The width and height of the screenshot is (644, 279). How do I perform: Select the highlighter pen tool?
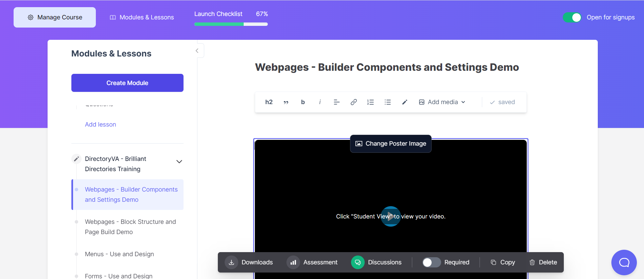(x=404, y=102)
